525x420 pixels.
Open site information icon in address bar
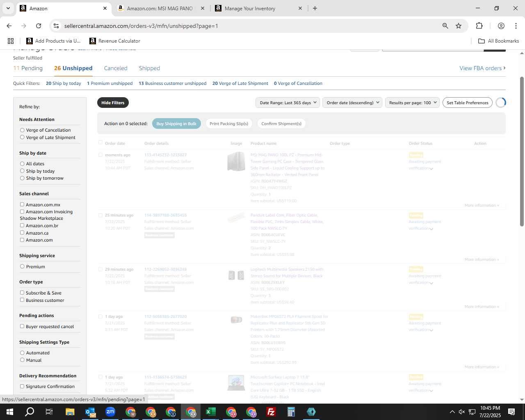tap(56, 26)
